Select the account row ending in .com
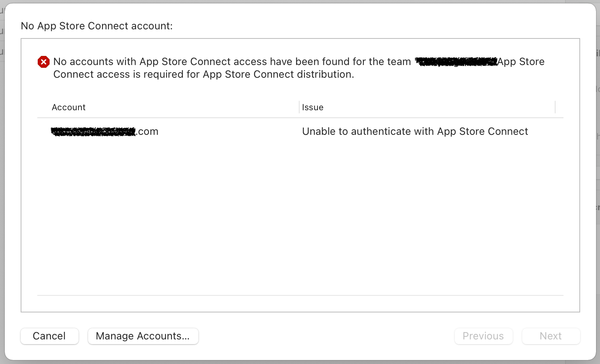Image resolution: width=600 pixels, height=364 pixels. (300, 131)
